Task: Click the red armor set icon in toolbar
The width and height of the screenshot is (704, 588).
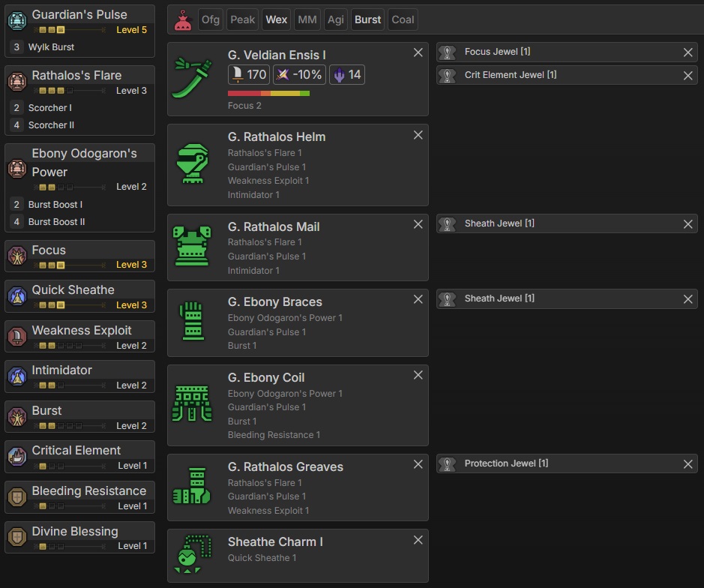Action: click(x=182, y=20)
